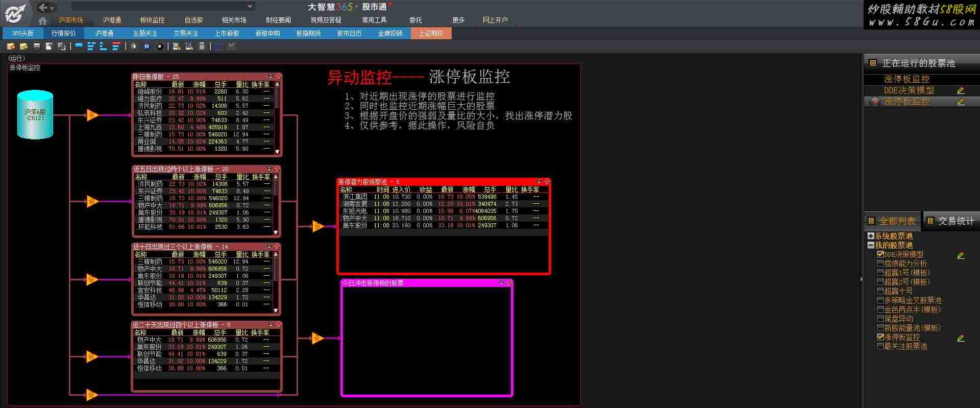Click the red running indicator beside 涨停板监控
This screenshot has width=980, height=408.
[875, 102]
